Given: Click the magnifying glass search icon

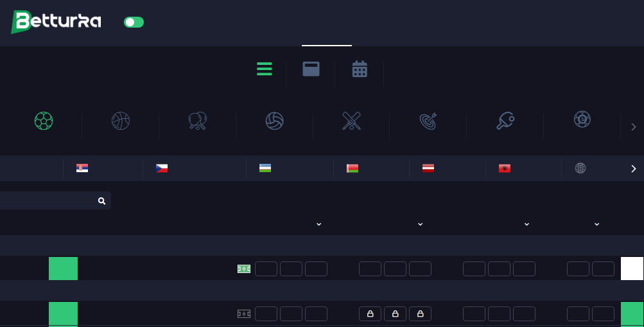Looking at the screenshot, I should click(x=101, y=201).
